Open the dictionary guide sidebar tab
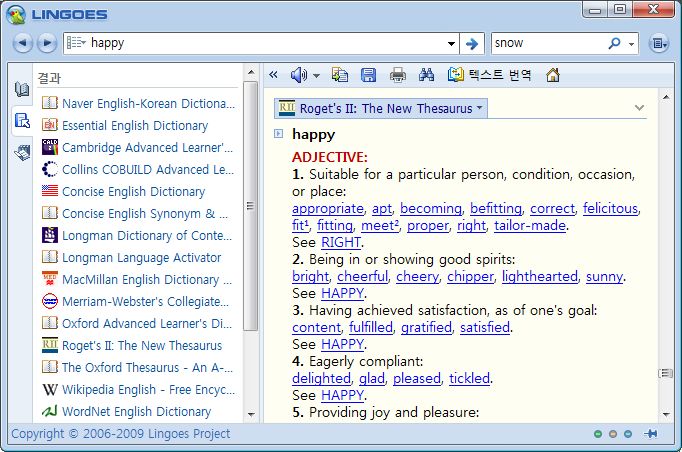This screenshot has width=682, height=452. [x=22, y=89]
